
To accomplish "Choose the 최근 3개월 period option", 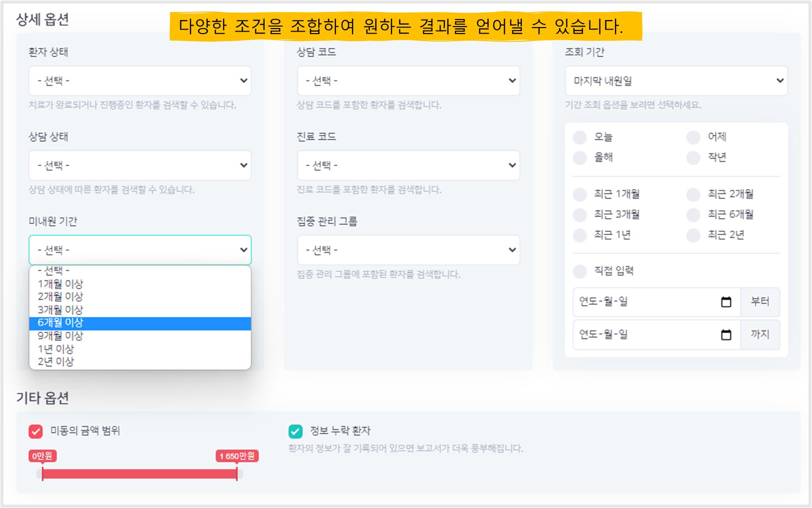I will tap(580, 215).
